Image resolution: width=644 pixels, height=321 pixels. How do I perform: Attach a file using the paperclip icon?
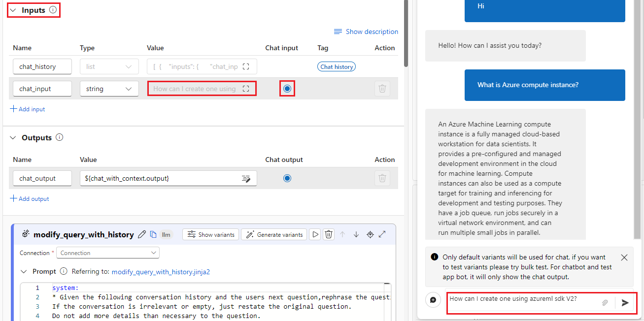(605, 302)
